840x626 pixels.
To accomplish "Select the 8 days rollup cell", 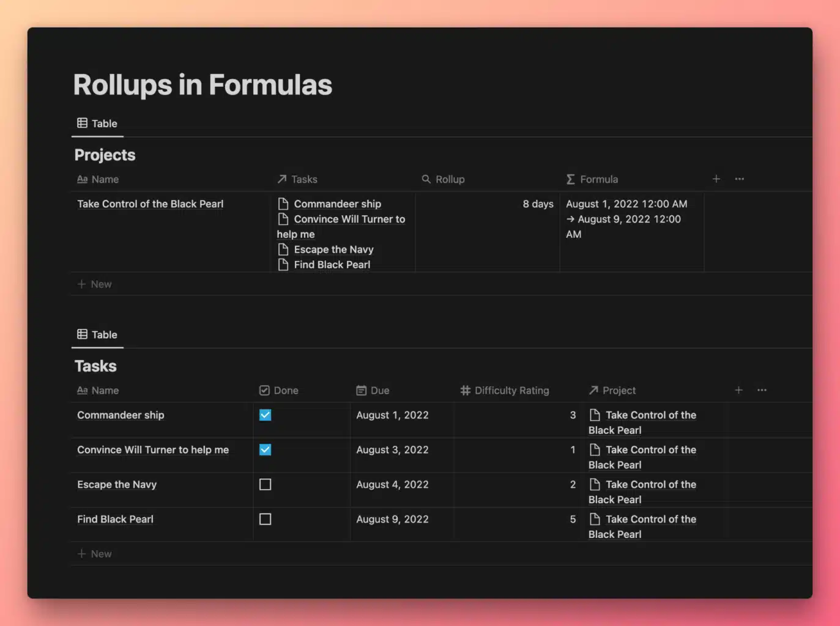I will click(x=488, y=232).
